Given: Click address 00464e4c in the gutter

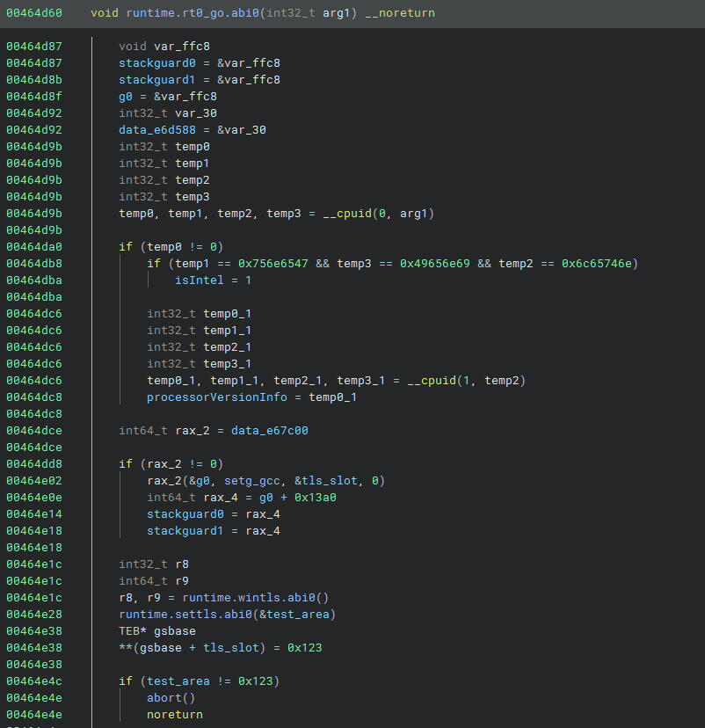Looking at the screenshot, I should click(x=34, y=681).
